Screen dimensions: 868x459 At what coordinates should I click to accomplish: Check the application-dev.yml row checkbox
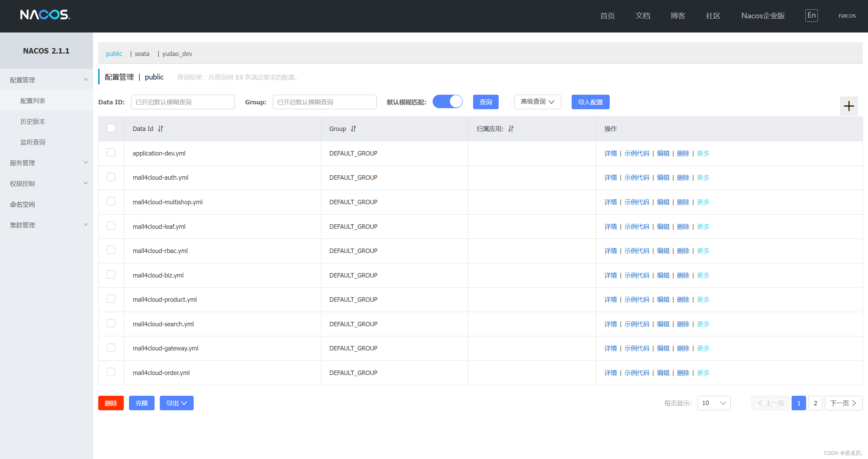(x=111, y=152)
